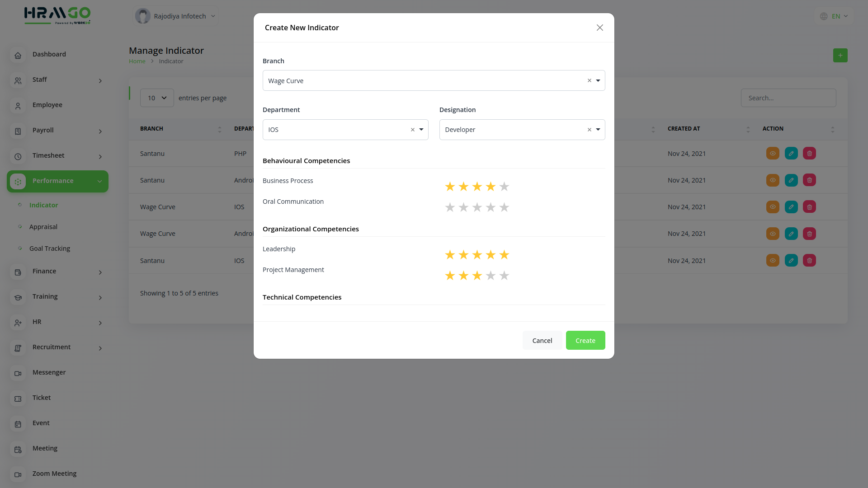This screenshot has width=868, height=488.
Task: Set Project Management rating to four stars
Action: click(491, 276)
